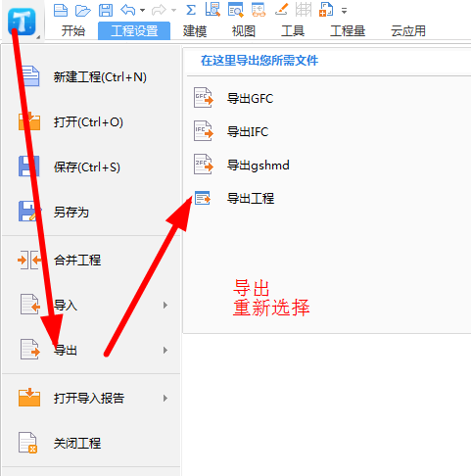The image size is (471, 476).
Task: Select 打开(Ctrl+O) menu entry
Action: coord(91,122)
